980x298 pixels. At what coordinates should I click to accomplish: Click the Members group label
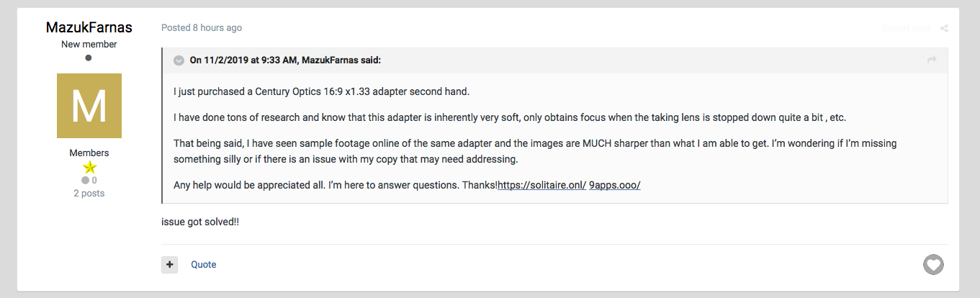89,153
